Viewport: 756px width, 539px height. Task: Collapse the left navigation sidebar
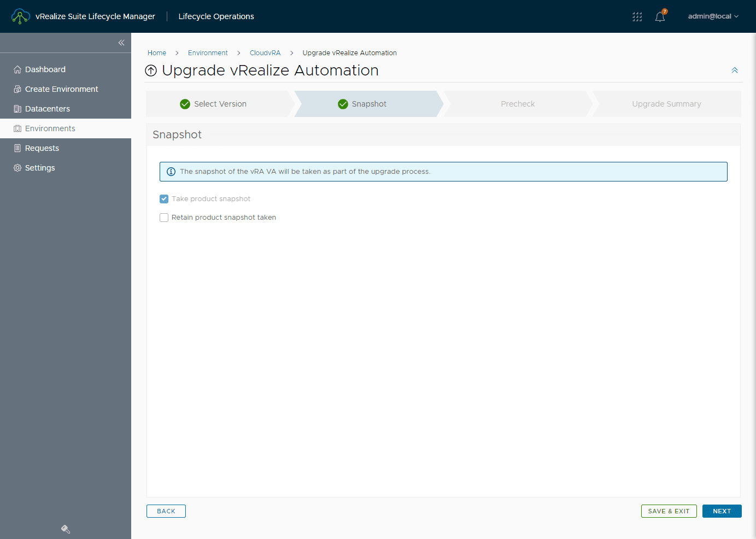(x=121, y=42)
